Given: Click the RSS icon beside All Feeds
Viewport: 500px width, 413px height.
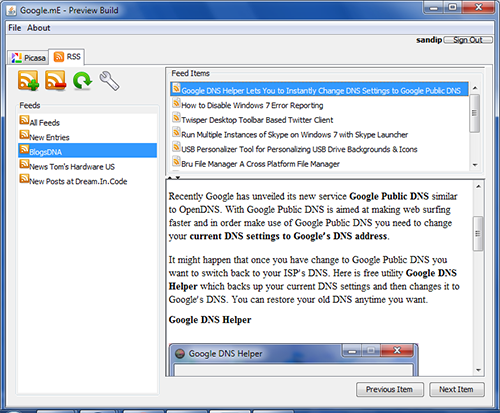Looking at the screenshot, I should coord(24,120).
